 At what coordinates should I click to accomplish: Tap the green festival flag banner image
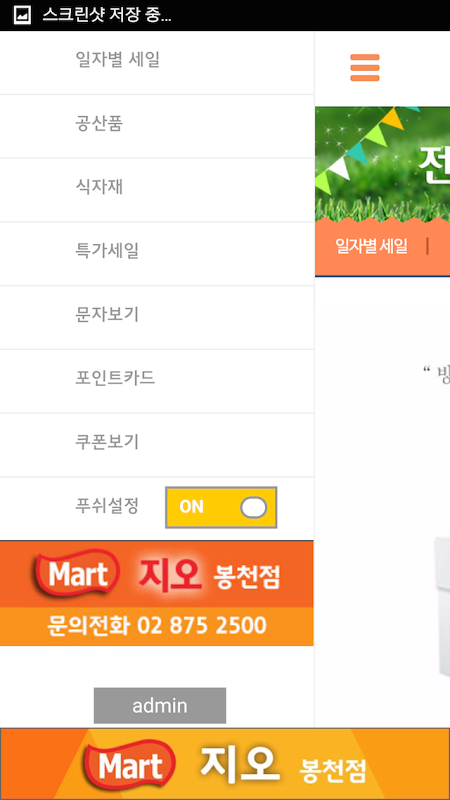tap(383, 164)
